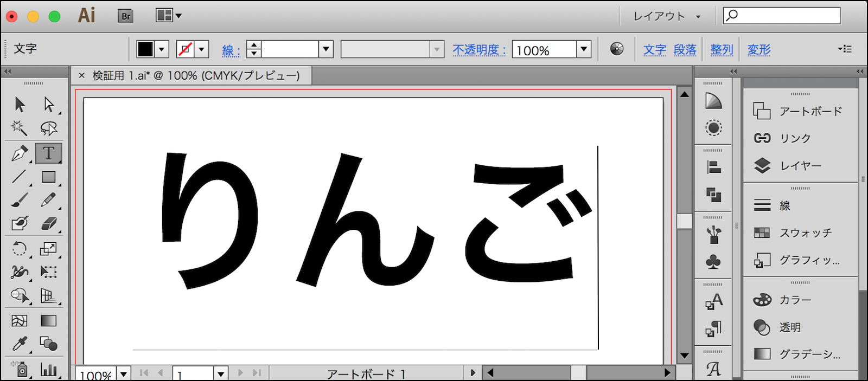This screenshot has height=381, width=868.
Task: Select the Magic Wand tool
Action: [19, 128]
